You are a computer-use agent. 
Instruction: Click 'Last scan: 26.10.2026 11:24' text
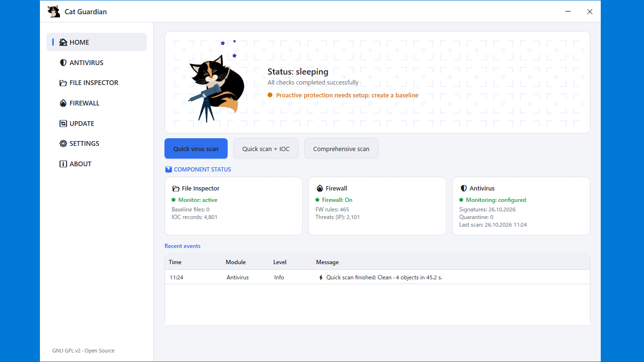[493, 225]
